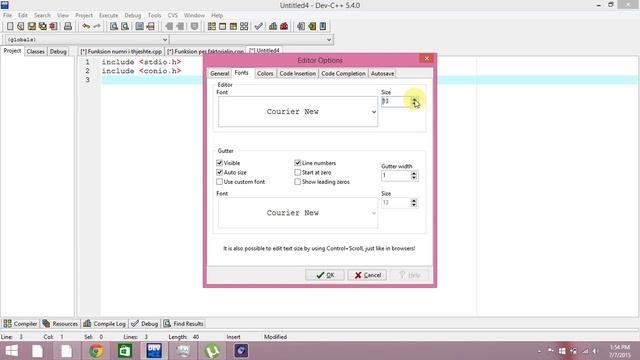Viewport: 640px width, 360px height.
Task: Switch to the Colors tab
Action: tap(265, 73)
